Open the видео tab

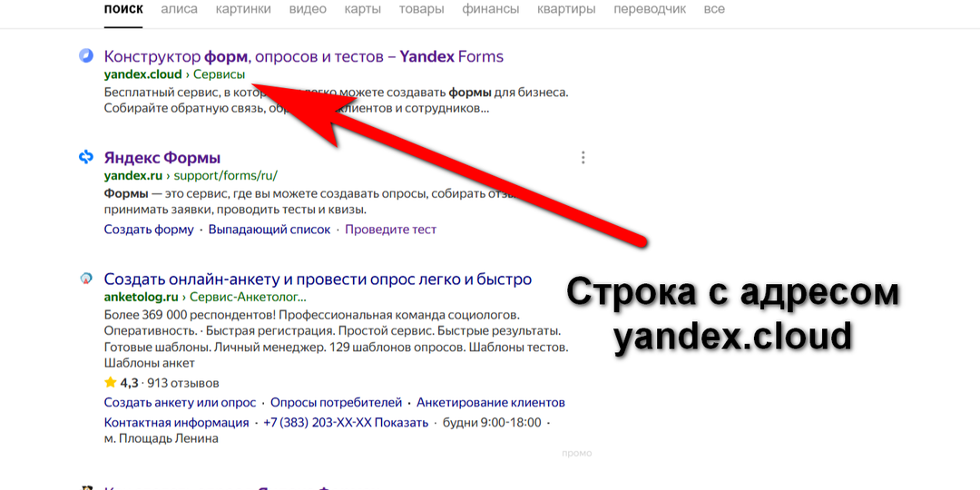click(309, 9)
